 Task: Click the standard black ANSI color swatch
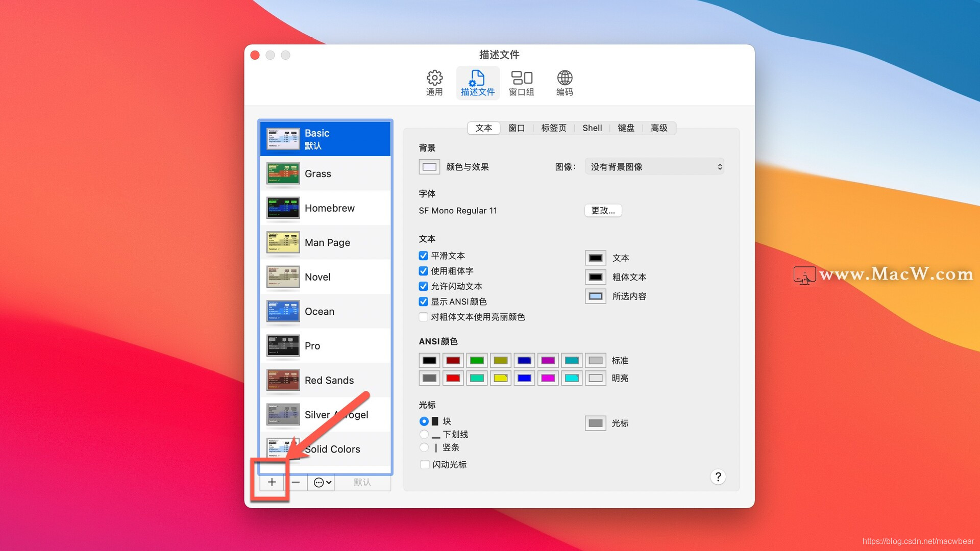point(429,360)
